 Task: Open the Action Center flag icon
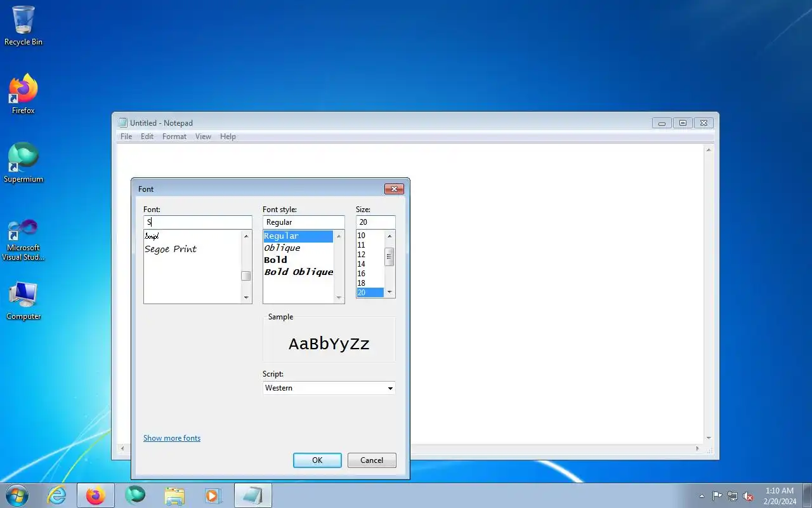click(717, 496)
